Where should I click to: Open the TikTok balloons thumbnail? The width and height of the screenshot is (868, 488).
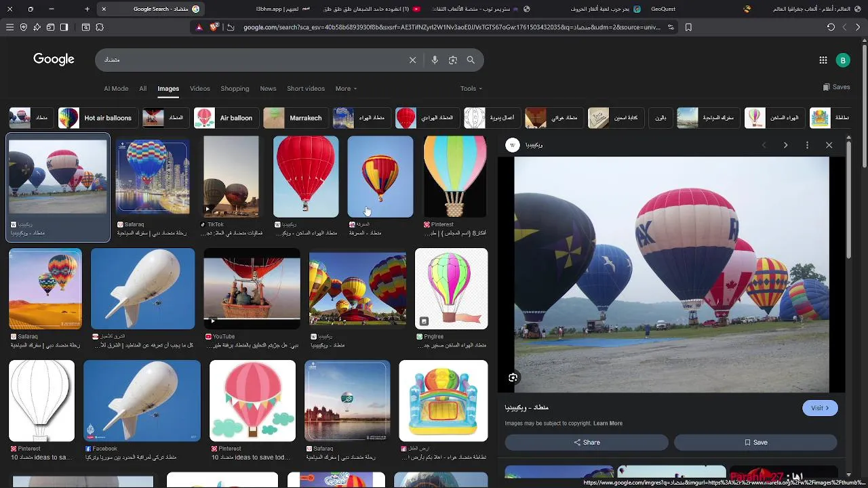231,177
